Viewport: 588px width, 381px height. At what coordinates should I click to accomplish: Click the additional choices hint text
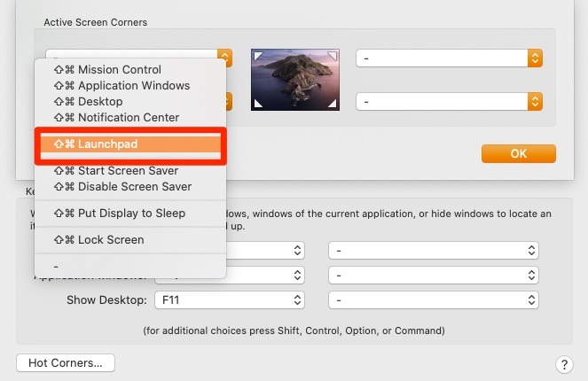[x=294, y=330]
